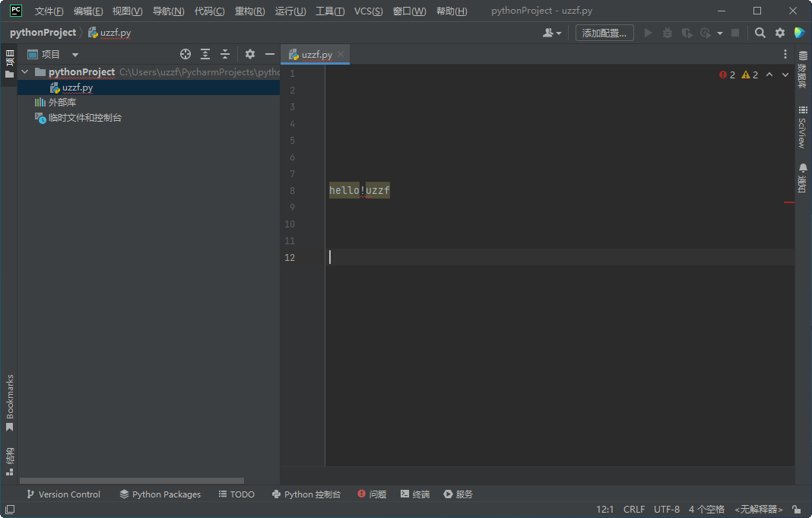
Task: Hide the project panel with minus icon
Action: [270, 54]
